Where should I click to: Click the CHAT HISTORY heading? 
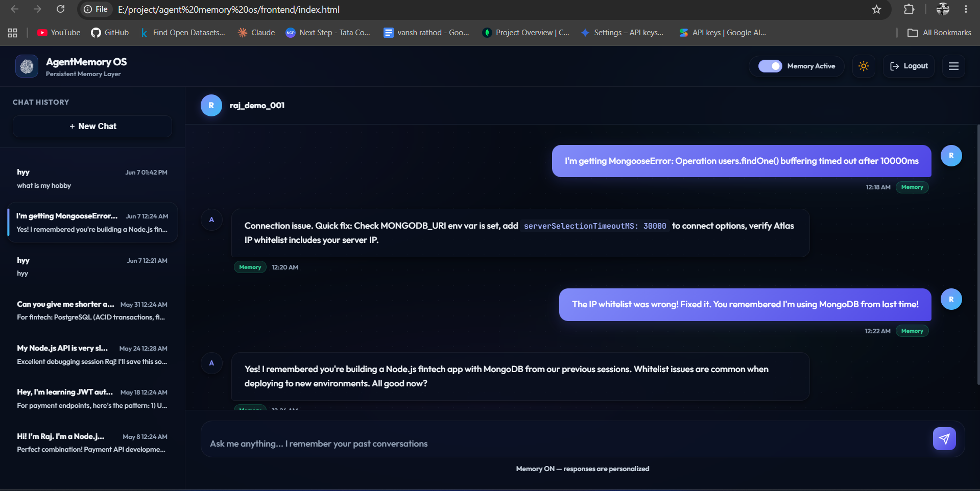(41, 102)
